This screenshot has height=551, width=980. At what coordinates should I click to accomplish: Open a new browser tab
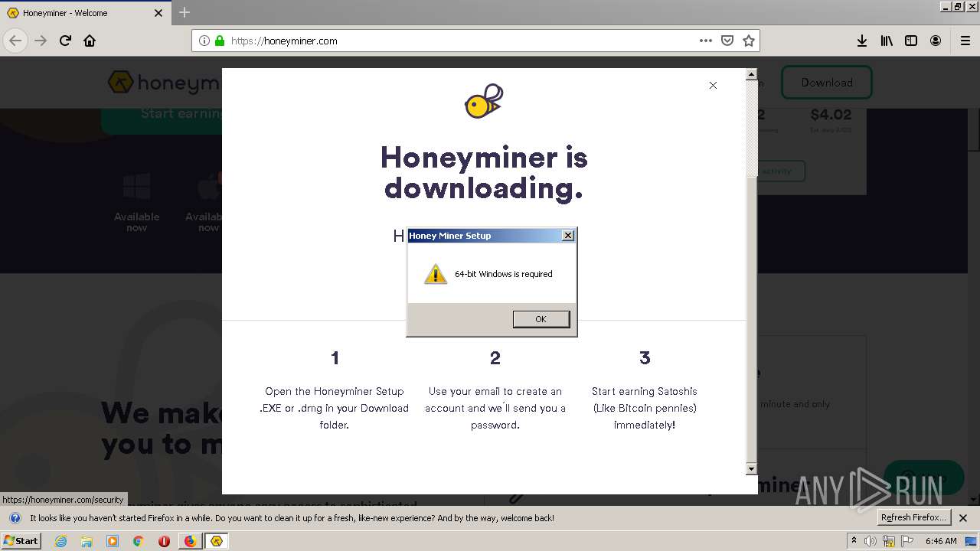tap(185, 12)
